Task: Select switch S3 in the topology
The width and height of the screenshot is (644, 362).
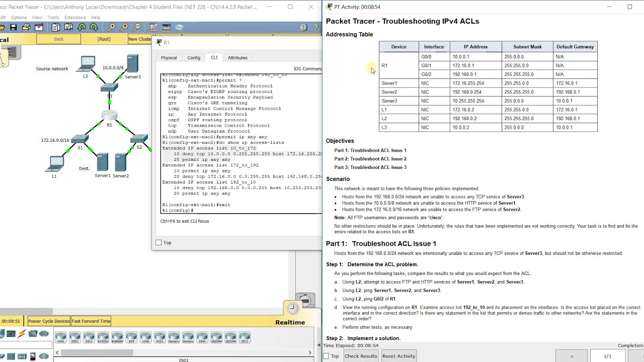Action: click(109, 88)
